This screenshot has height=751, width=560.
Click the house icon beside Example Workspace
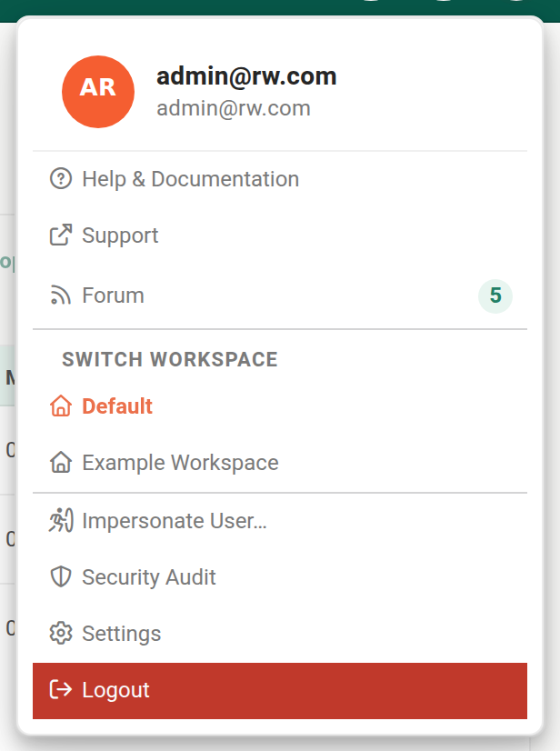(x=61, y=463)
